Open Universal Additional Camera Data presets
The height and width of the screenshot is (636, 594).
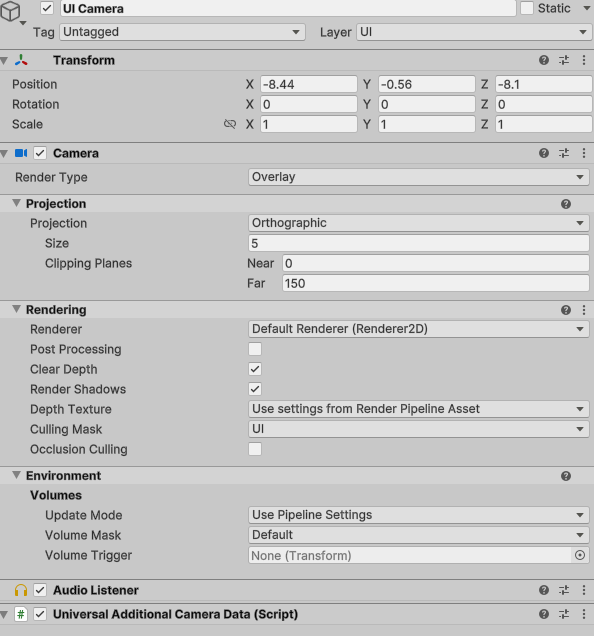[x=564, y=615]
